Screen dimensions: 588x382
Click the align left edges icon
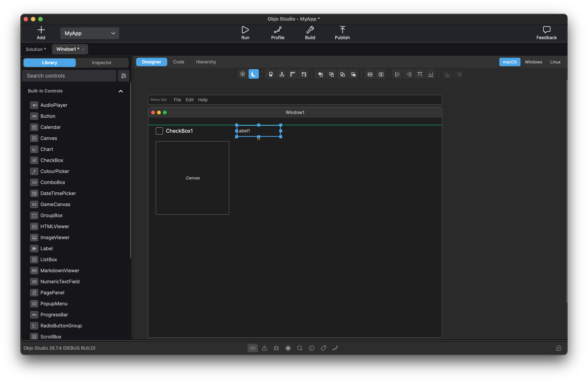point(398,74)
